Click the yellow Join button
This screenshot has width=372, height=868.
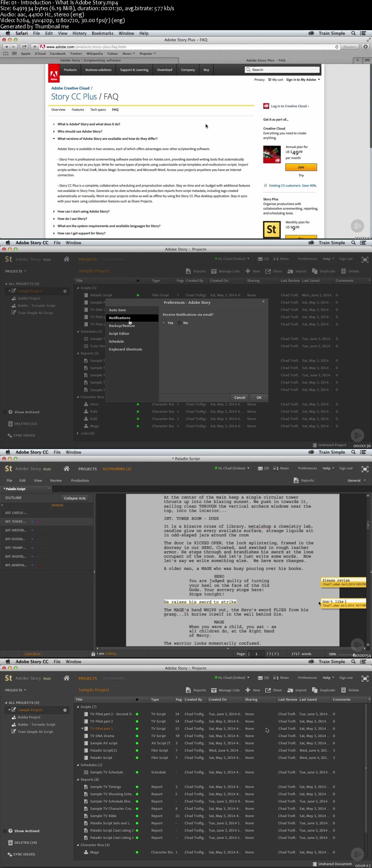click(301, 167)
